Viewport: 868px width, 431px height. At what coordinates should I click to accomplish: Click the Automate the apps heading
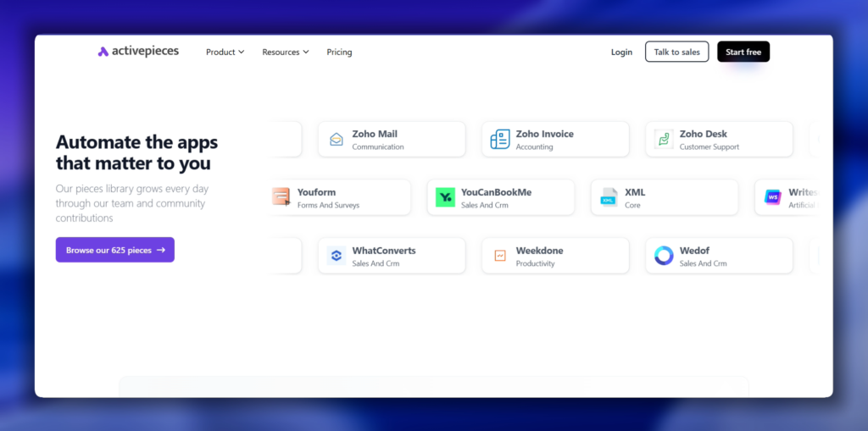[x=136, y=152]
